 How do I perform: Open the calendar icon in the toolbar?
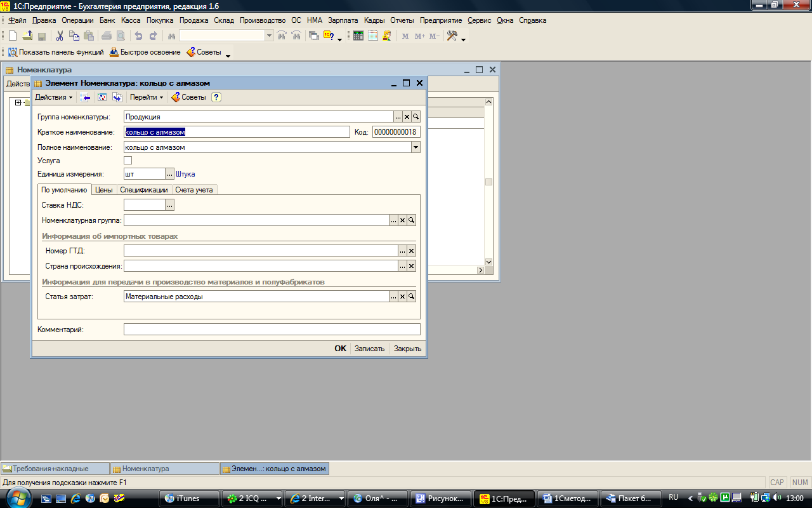tap(373, 36)
